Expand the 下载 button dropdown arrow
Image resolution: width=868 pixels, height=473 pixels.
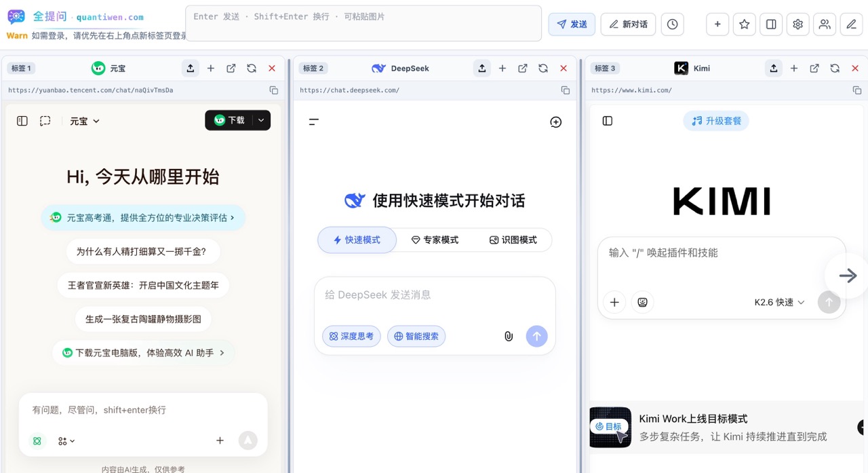coord(261,120)
